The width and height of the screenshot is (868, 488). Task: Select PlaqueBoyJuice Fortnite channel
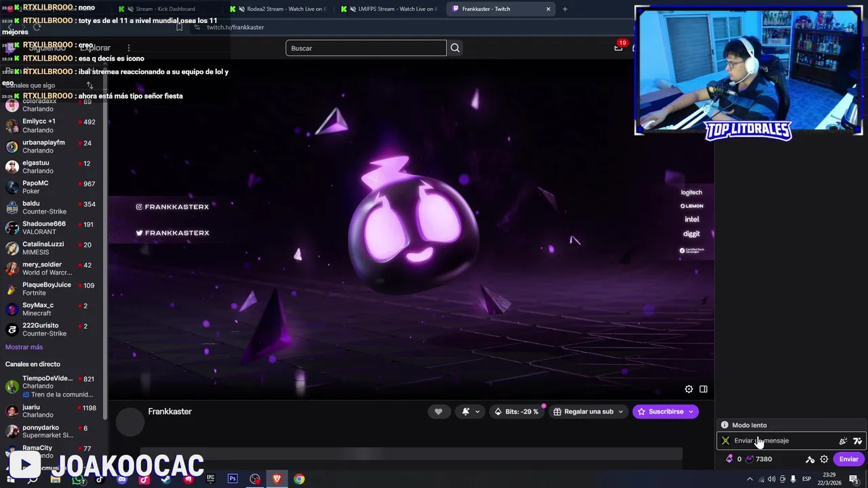tap(53, 289)
